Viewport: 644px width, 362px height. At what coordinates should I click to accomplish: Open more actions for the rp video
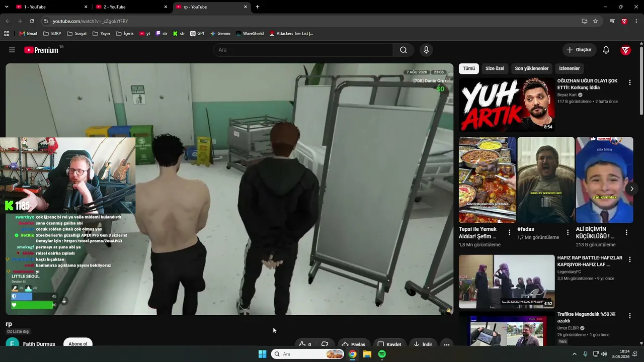(x=446, y=344)
